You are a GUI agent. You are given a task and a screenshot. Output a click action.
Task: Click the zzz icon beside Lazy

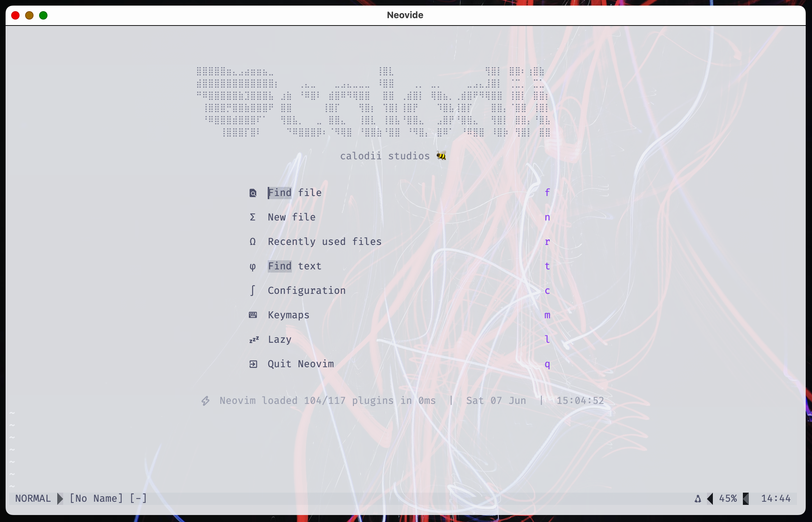pos(254,340)
